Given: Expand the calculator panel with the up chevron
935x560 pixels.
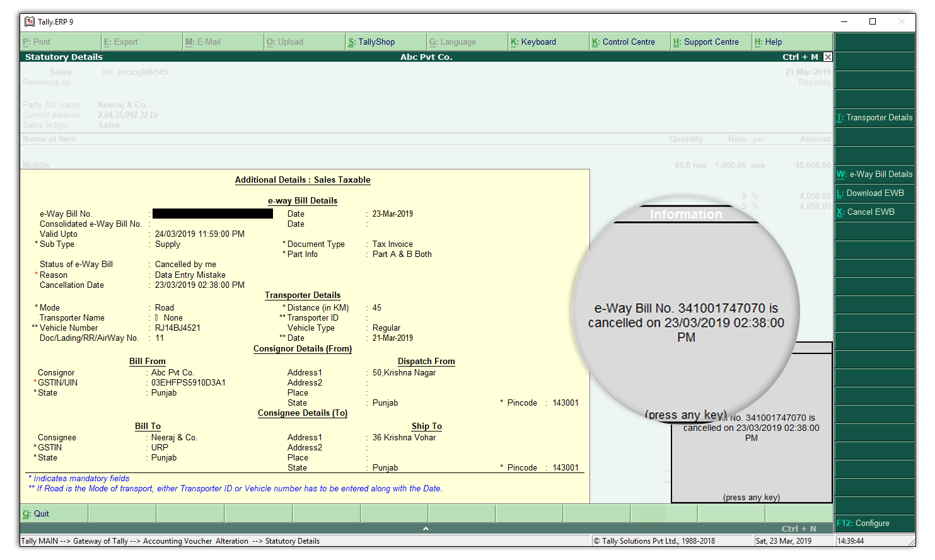Looking at the screenshot, I should 426,529.
